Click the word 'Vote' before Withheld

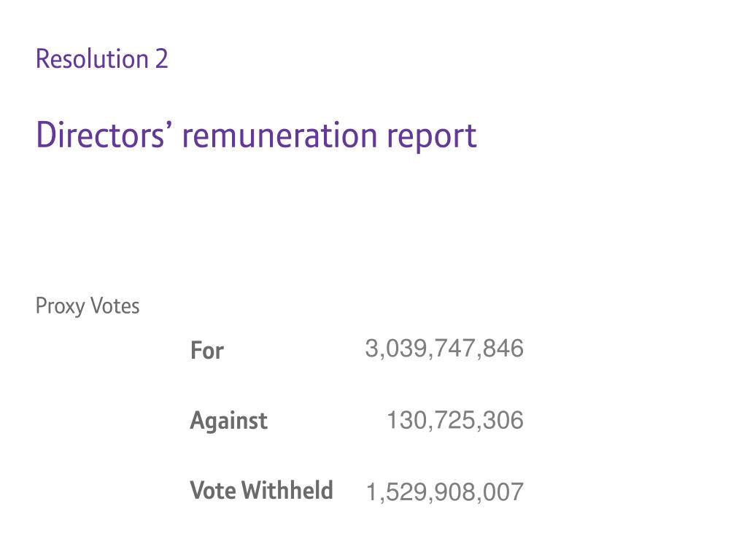point(212,491)
